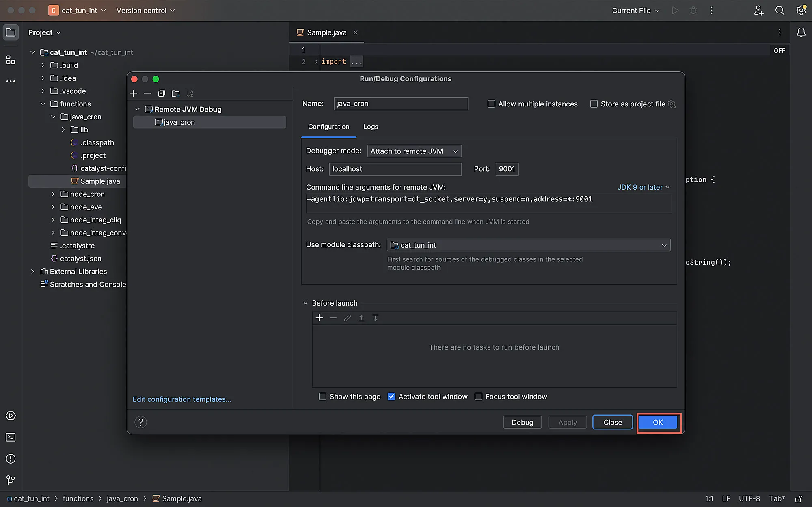The height and width of the screenshot is (507, 812).
Task: Create new configuration folder icon
Action: click(175, 93)
